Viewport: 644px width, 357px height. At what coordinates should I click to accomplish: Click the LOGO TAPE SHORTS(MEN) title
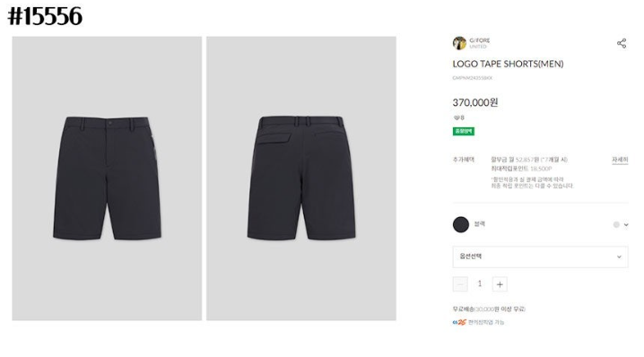point(508,64)
